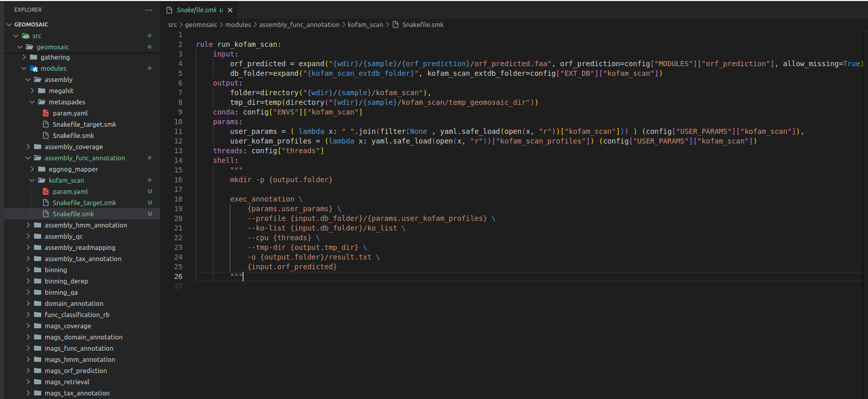This screenshot has width=868, height=399.
Task: Select the assembly_tax_annotation folder
Action: pyautogui.click(x=82, y=259)
